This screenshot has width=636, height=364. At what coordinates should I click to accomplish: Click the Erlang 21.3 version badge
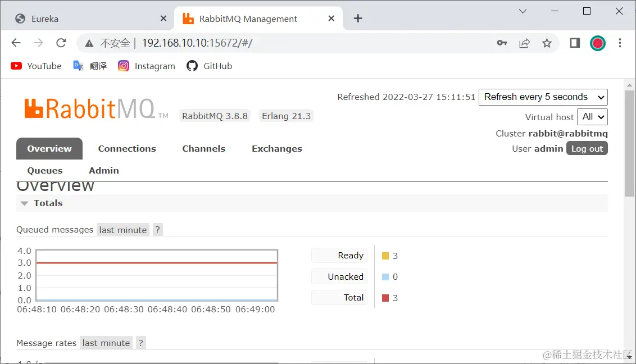pos(287,116)
